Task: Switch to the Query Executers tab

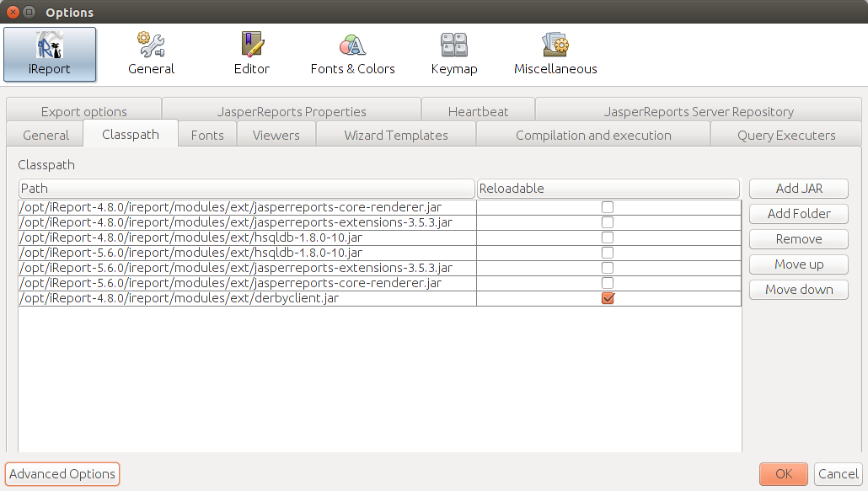Action: pyautogui.click(x=786, y=135)
